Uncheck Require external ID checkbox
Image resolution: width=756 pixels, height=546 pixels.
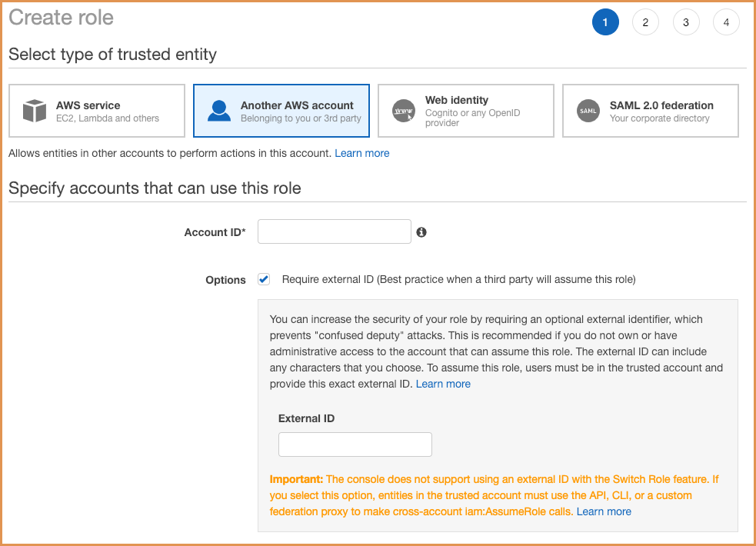[264, 279]
